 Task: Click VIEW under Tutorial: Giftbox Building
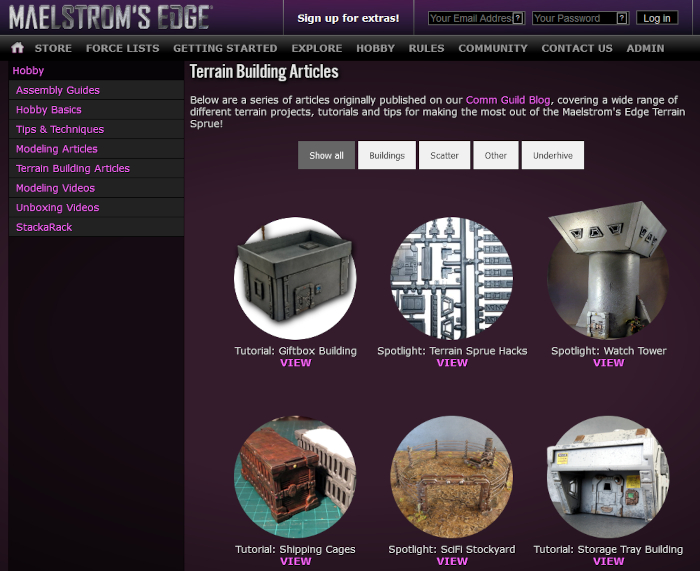pyautogui.click(x=296, y=363)
